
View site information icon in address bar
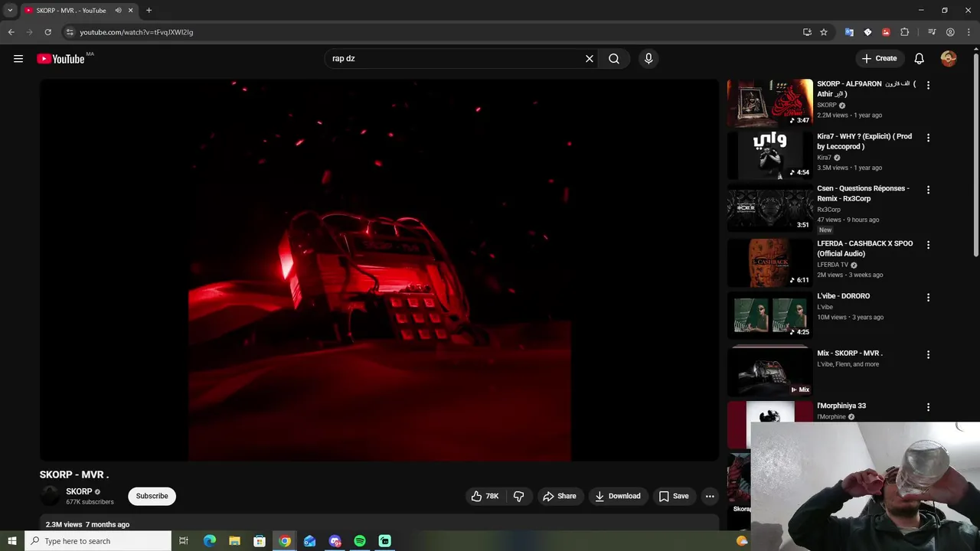(70, 32)
